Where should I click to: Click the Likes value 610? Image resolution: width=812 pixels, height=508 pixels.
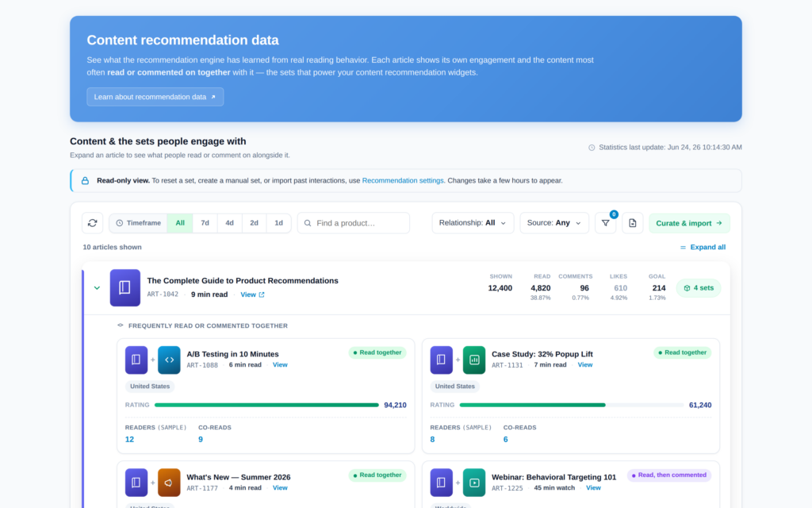(620, 288)
